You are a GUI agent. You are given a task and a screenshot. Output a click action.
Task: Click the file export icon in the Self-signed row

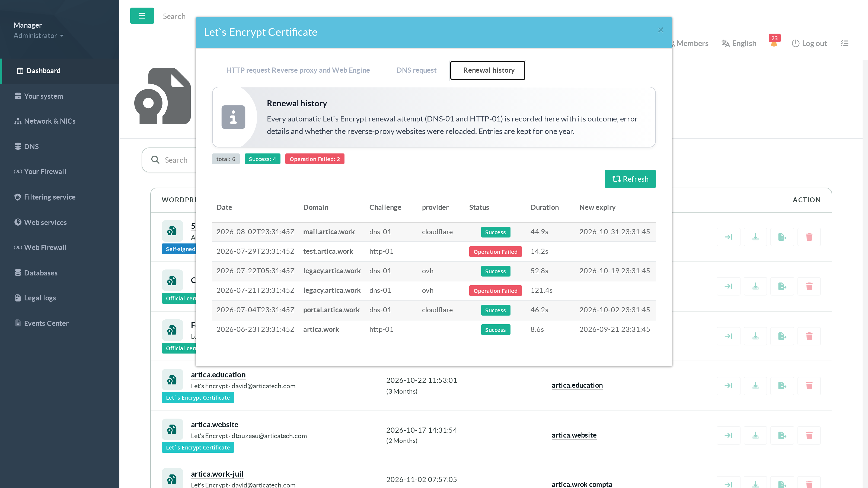[782, 237]
